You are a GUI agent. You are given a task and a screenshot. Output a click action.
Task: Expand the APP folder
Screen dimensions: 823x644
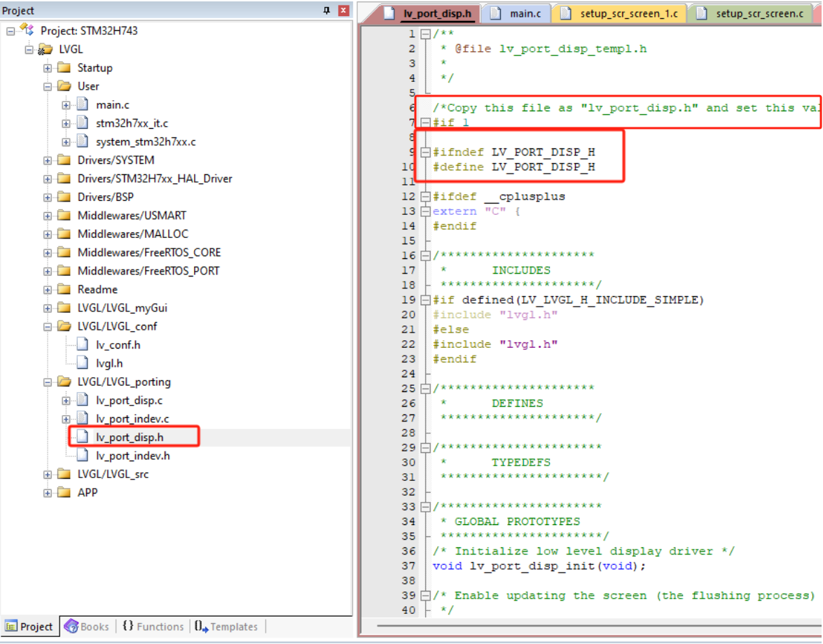pos(47,493)
